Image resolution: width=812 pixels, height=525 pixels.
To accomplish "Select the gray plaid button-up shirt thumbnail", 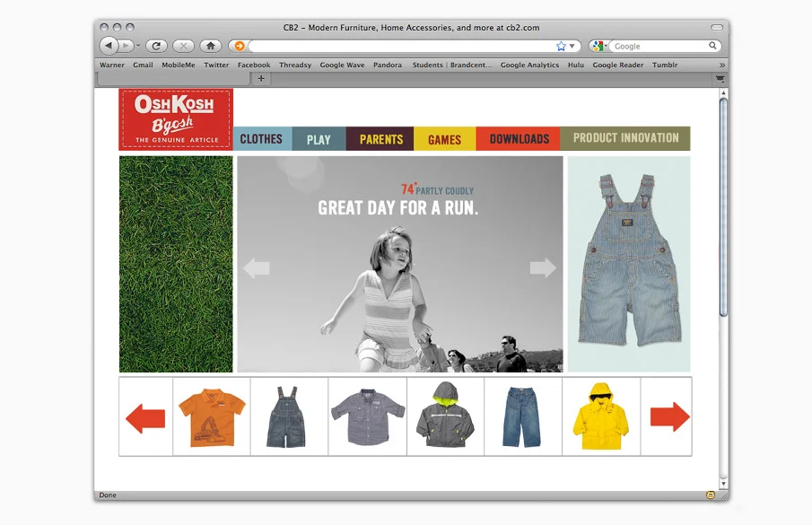I will 368,416.
